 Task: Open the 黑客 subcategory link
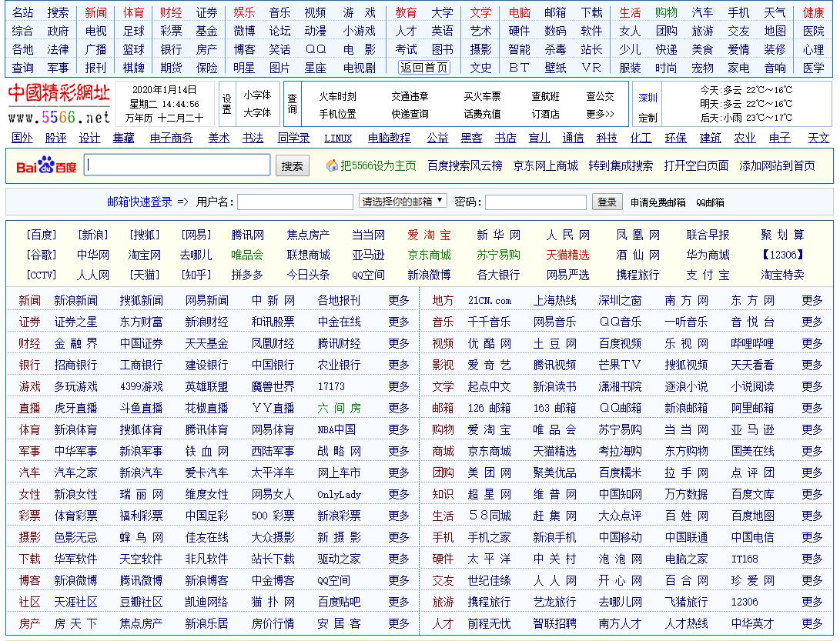(471, 139)
